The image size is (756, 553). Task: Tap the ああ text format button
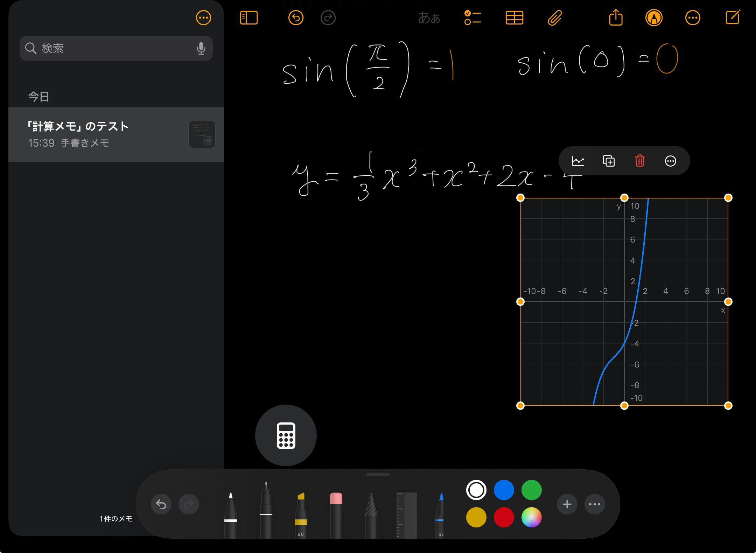coord(429,18)
